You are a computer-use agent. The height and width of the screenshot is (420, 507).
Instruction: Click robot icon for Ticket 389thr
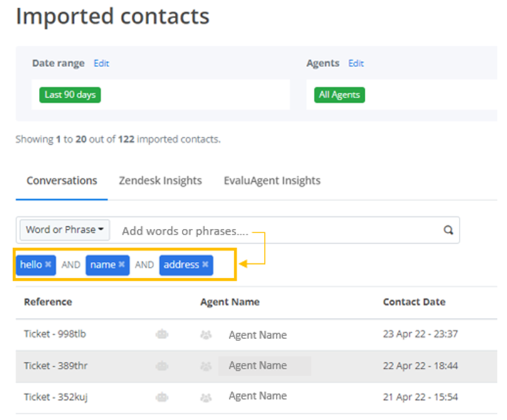(x=162, y=366)
